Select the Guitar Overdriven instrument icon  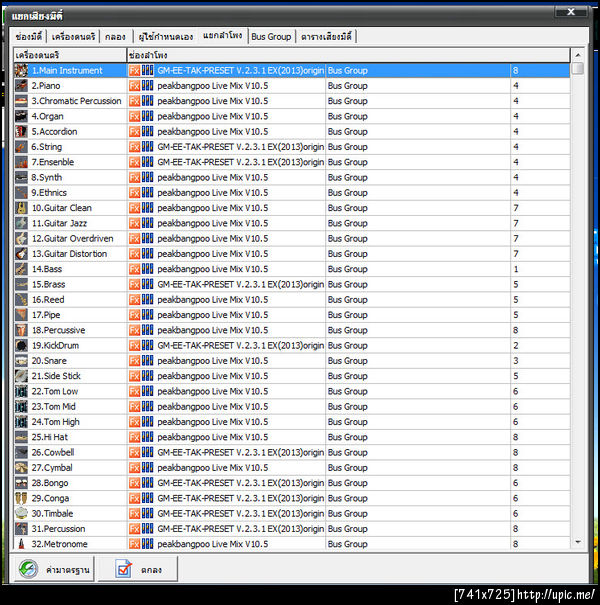coord(21,238)
